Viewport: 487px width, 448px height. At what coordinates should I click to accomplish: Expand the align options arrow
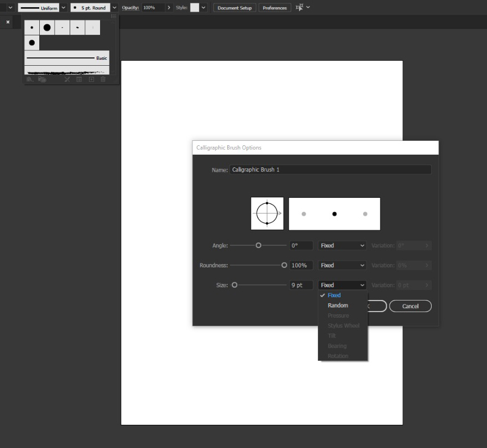click(x=308, y=7)
